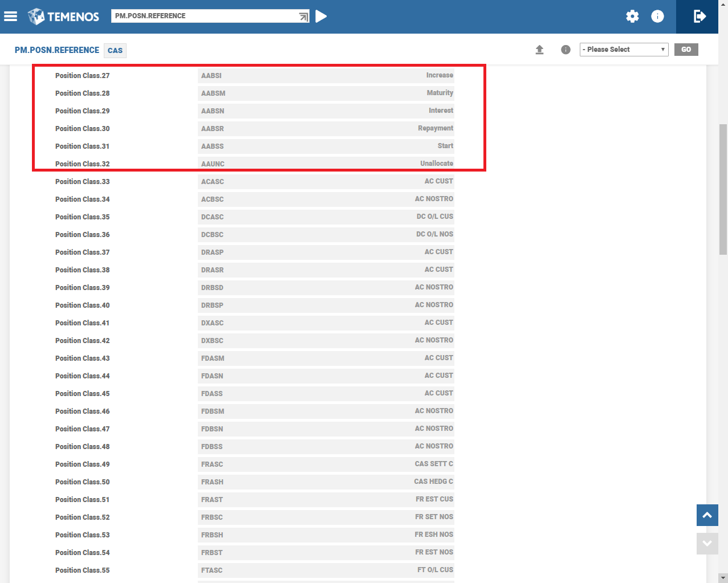The width and height of the screenshot is (728, 583).
Task: Click the grey record info icon
Action: point(566,50)
